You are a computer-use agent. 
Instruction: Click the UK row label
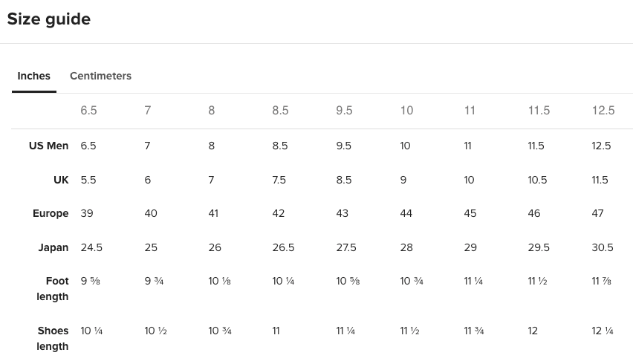tap(61, 180)
